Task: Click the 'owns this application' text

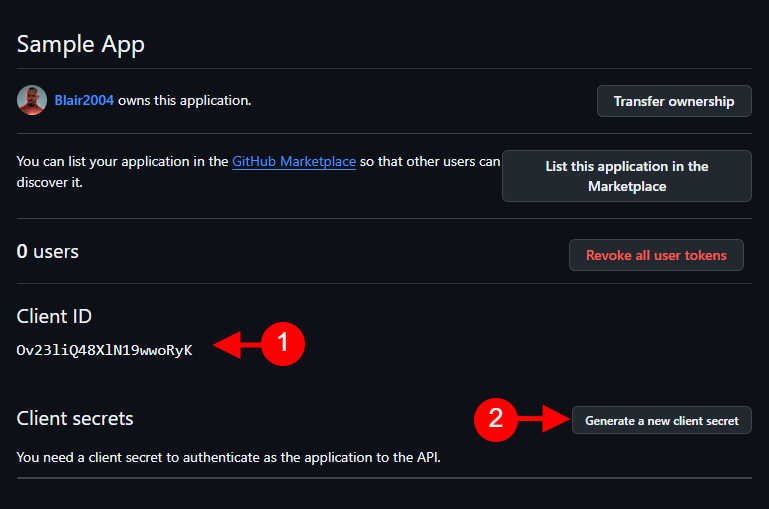Action: [184, 101]
